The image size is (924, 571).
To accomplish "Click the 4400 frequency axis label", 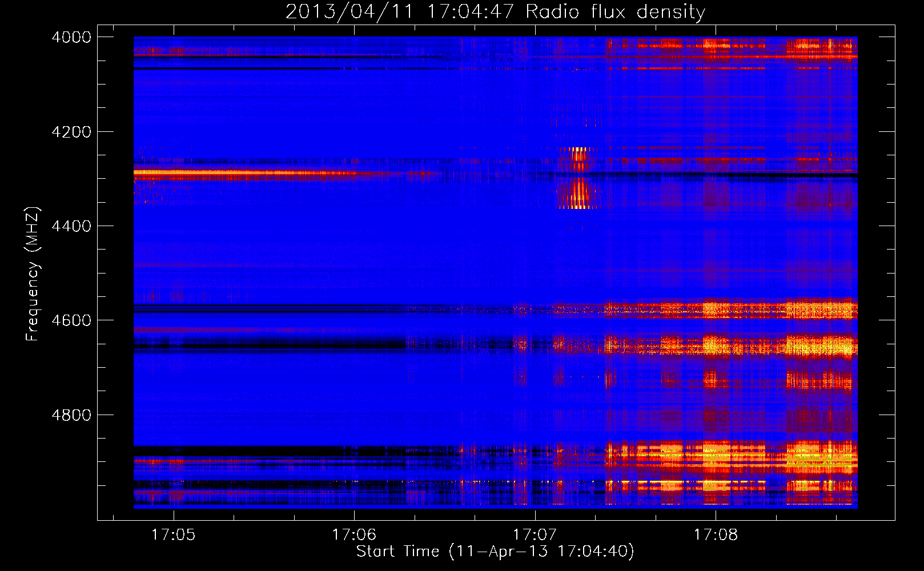I will click(x=71, y=226).
